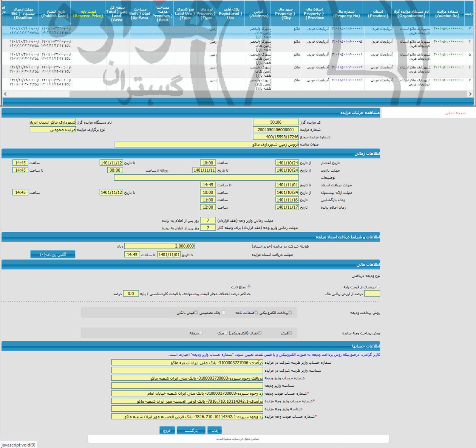Open the auction number link in row 7

click(x=448, y=80)
